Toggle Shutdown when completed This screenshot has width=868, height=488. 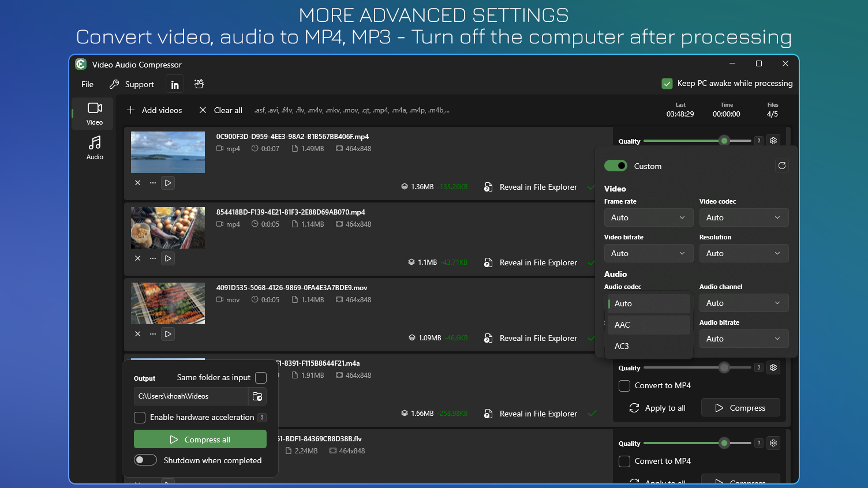[x=145, y=460]
